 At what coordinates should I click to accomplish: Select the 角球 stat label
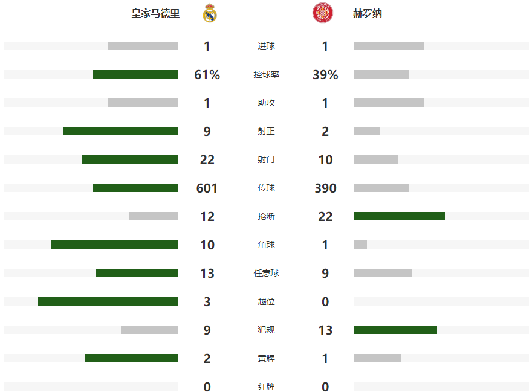266,245
